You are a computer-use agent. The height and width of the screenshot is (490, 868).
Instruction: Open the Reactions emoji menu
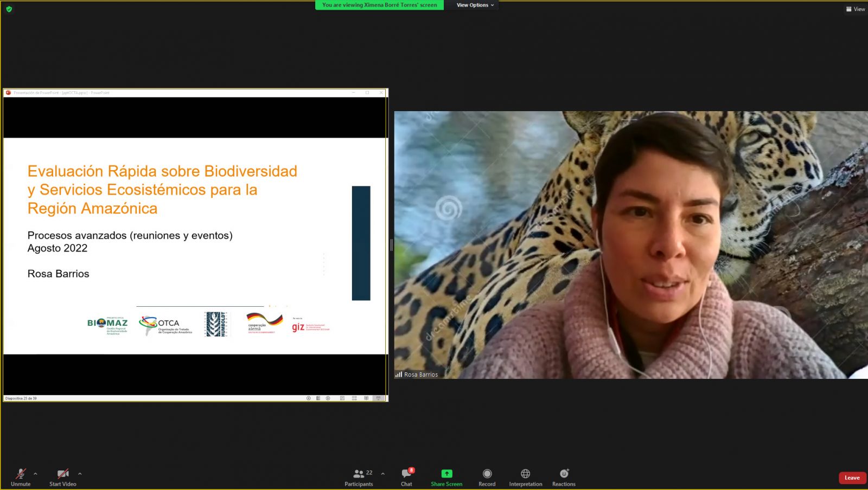point(564,474)
